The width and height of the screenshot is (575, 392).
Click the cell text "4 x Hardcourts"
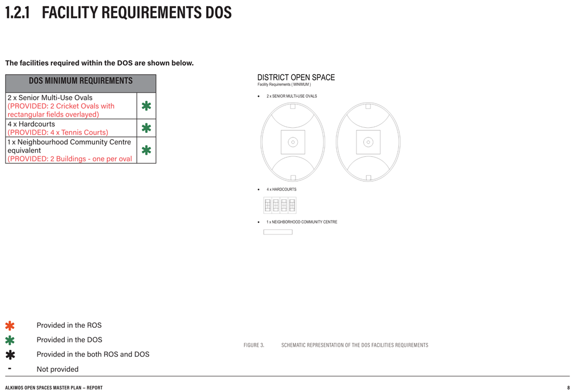(31, 124)
